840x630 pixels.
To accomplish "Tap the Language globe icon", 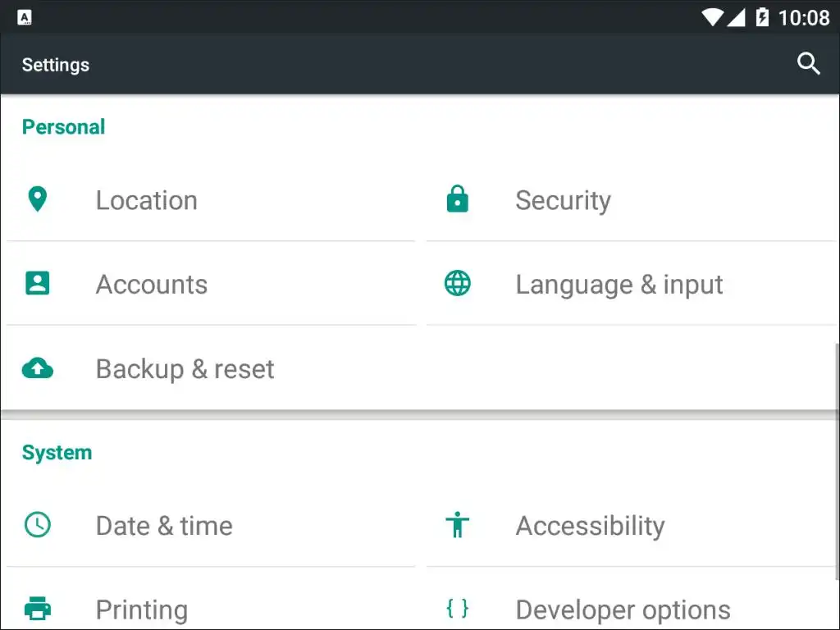I will click(x=458, y=284).
